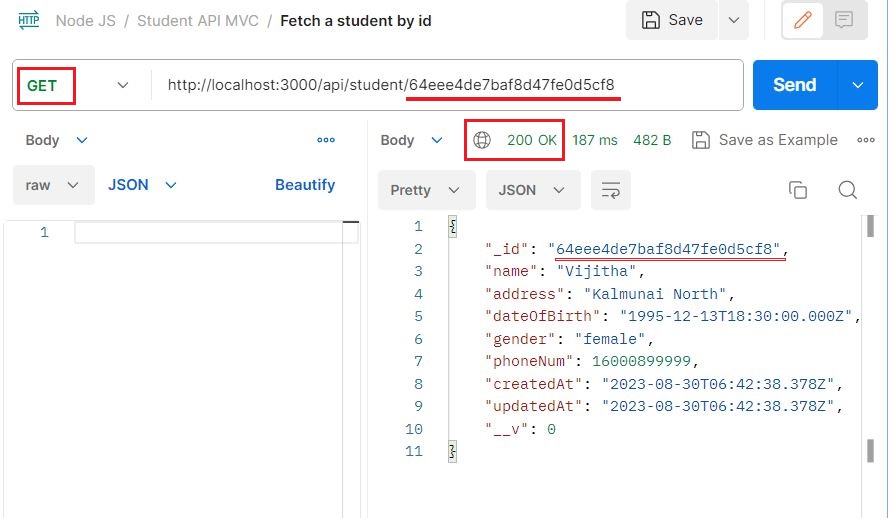Open the raw body type dropdown
This screenshot has height=518, width=893.
(x=53, y=185)
